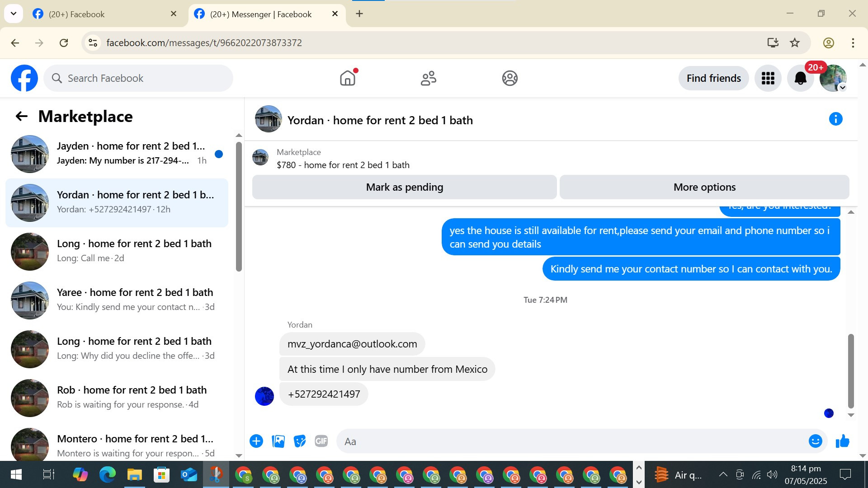Go back from Marketplace list
868x488 pixels.
point(21,117)
